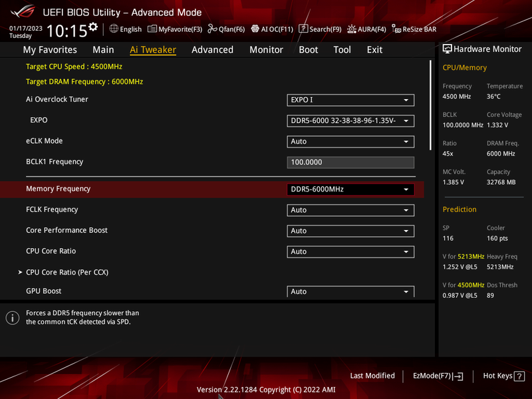Click the Dos Thresh value 89
Screen dimensions: 532x399
(x=490, y=295)
